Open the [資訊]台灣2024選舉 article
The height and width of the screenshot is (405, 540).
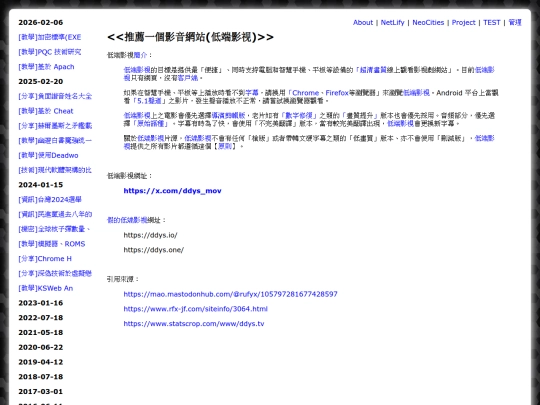point(50,200)
